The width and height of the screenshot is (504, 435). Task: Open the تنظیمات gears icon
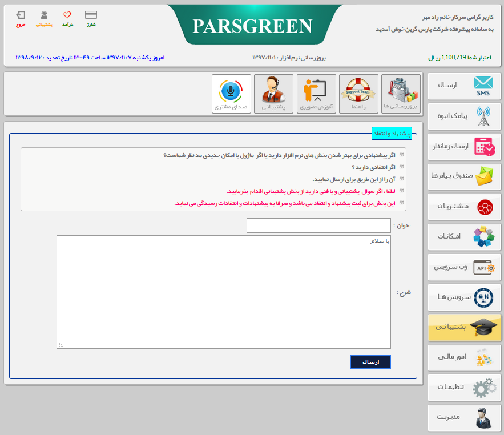(x=463, y=387)
